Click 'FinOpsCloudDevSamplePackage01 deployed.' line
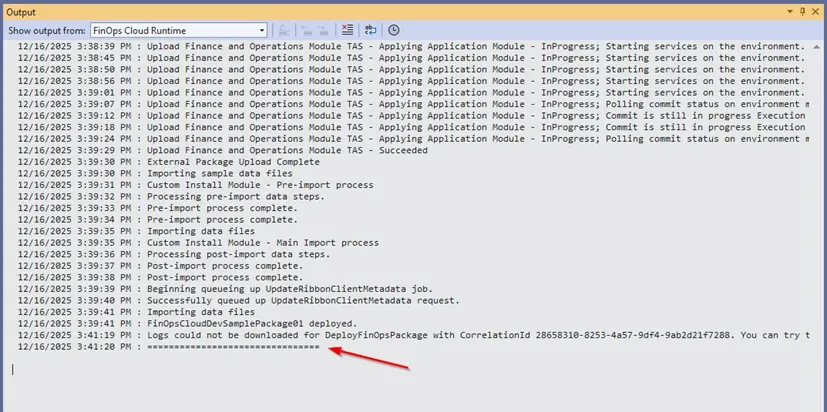The height and width of the screenshot is (412, 827). [x=188, y=323]
